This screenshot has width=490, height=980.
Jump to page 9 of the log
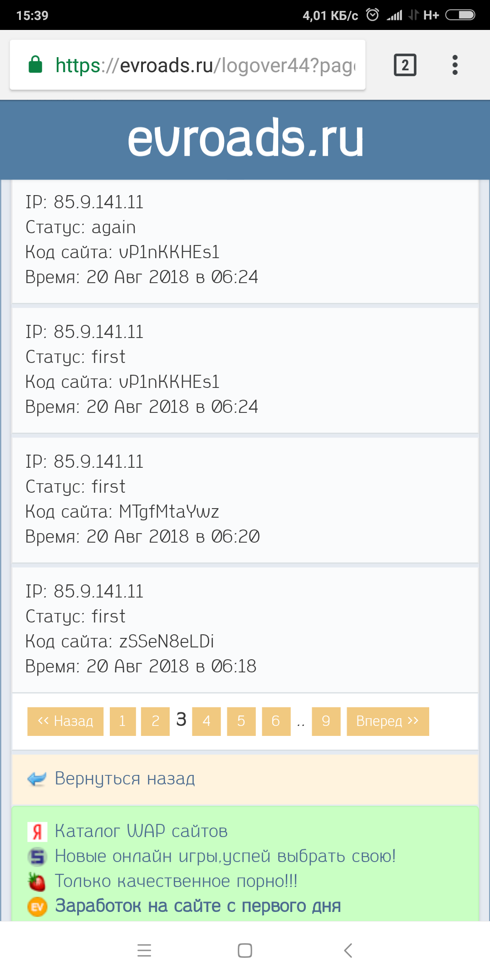coord(326,721)
